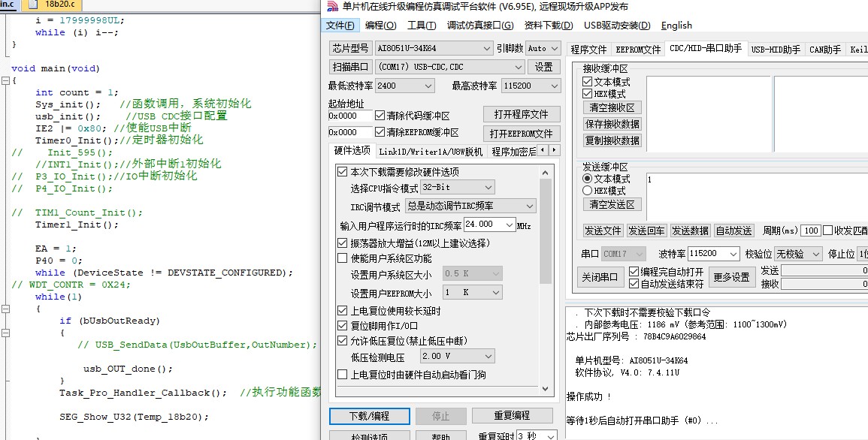The image size is (868, 440).
Task: Click the 清空接收区 button
Action: point(612,108)
